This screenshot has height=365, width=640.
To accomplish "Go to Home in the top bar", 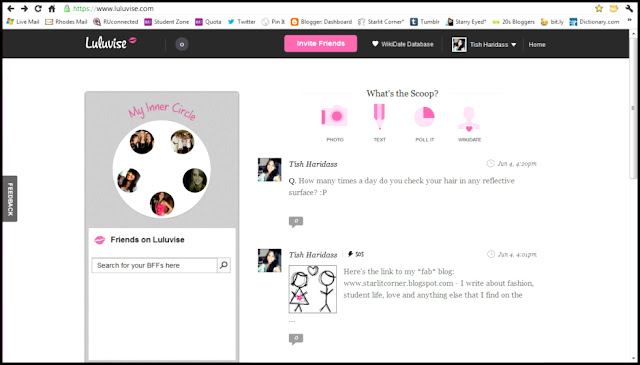I will pos(537,45).
